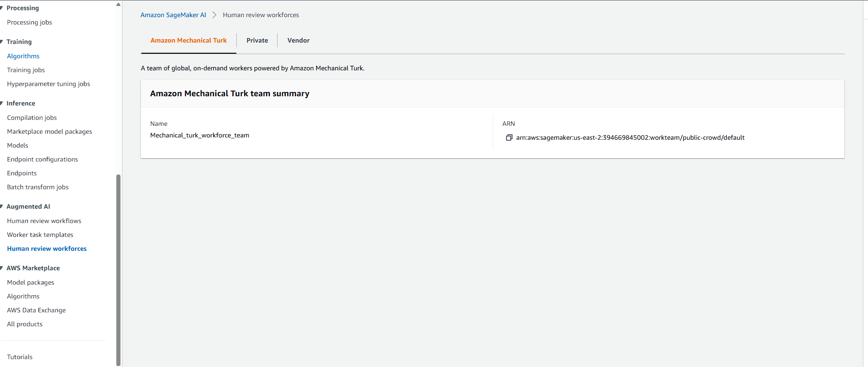Open Batch transform jobs page
This screenshot has height=367, width=868.
click(38, 187)
